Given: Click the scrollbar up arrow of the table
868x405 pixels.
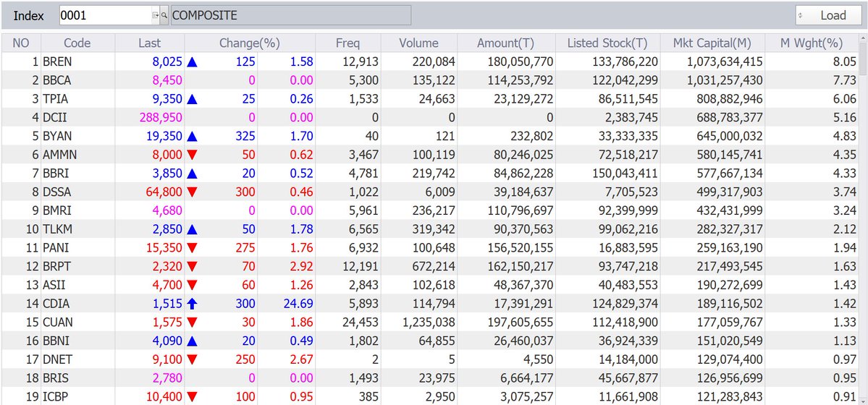Looking at the screenshot, I should pyautogui.click(x=863, y=39).
